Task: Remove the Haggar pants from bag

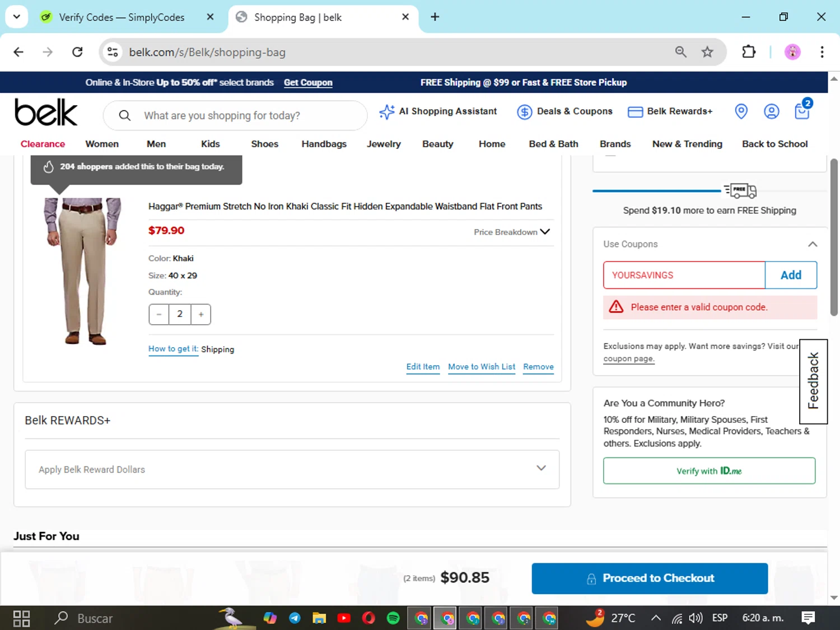Action: [539, 367]
